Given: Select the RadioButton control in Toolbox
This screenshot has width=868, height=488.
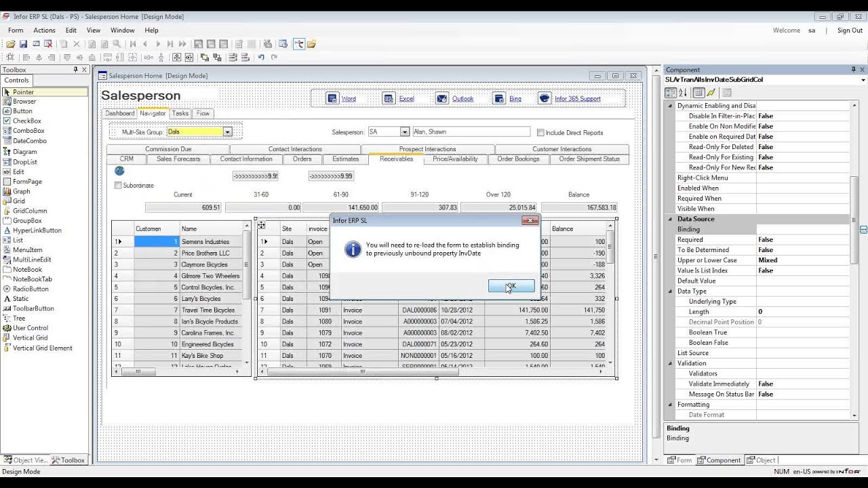Looking at the screenshot, I should pos(31,289).
